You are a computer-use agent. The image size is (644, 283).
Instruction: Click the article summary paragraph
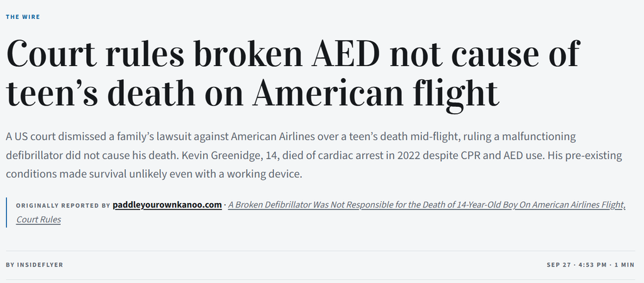click(314, 155)
